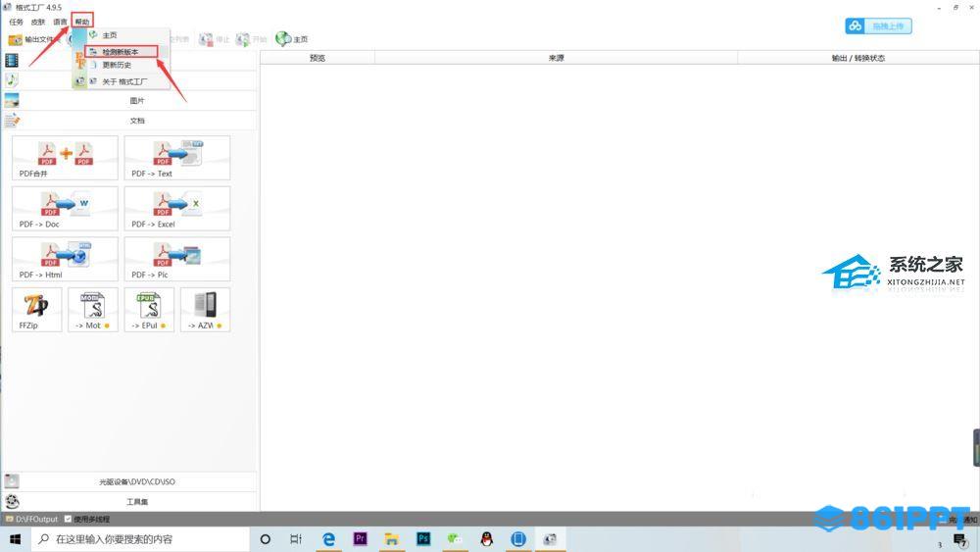Open Task View on the taskbar
The height and width of the screenshot is (552, 980).
pos(296,539)
